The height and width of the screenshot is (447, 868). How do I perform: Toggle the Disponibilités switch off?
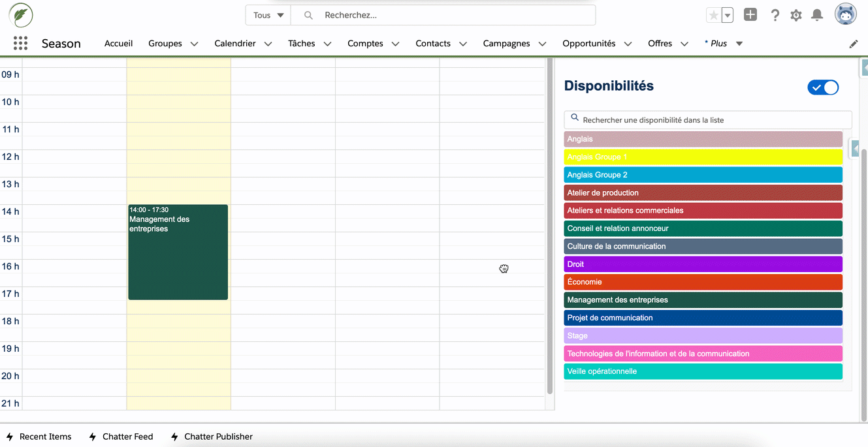(822, 87)
